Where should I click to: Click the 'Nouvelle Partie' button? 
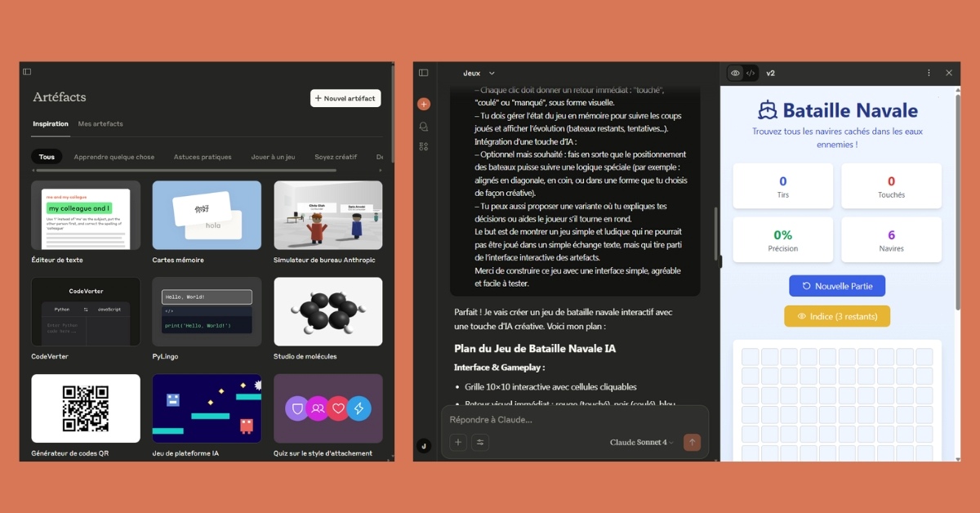tap(836, 286)
